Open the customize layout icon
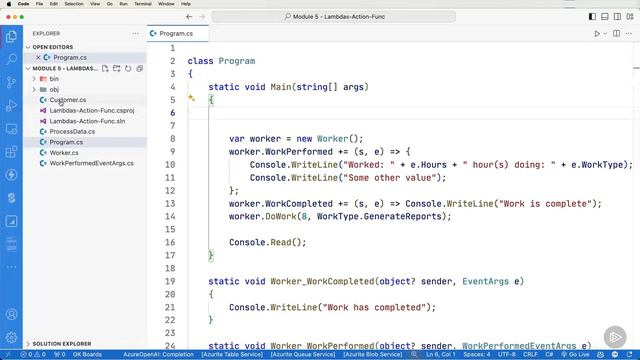This screenshot has height=360, width=640. tap(630, 17)
